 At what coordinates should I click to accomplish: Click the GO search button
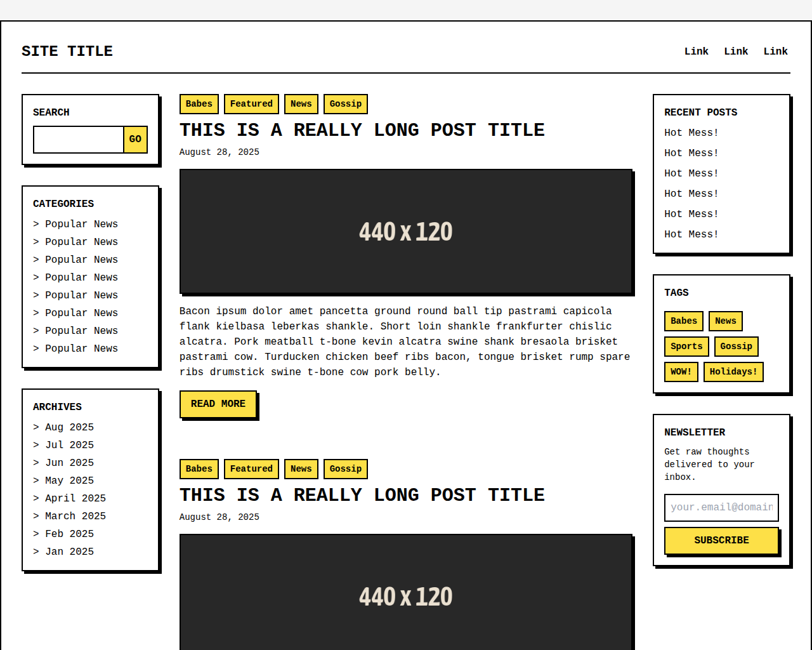point(135,139)
